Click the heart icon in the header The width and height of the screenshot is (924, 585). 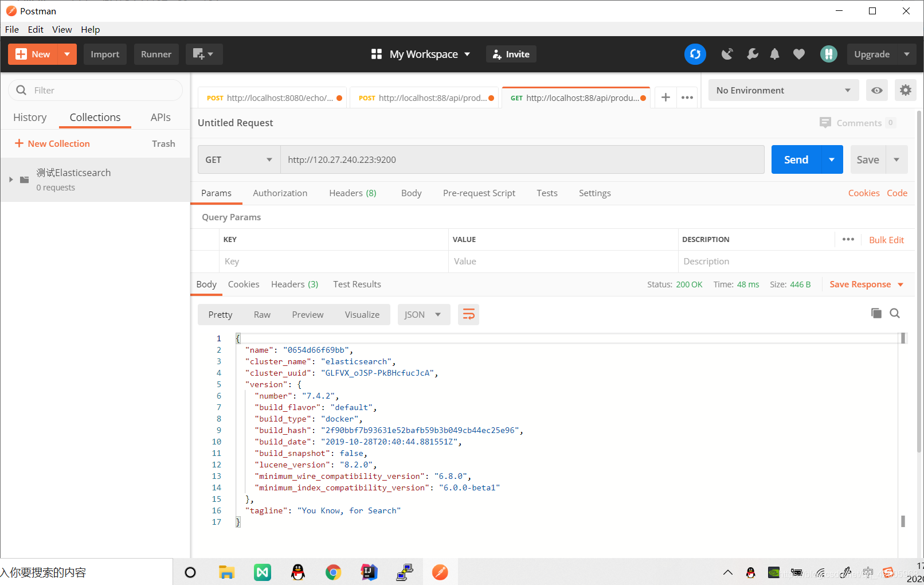coord(798,54)
